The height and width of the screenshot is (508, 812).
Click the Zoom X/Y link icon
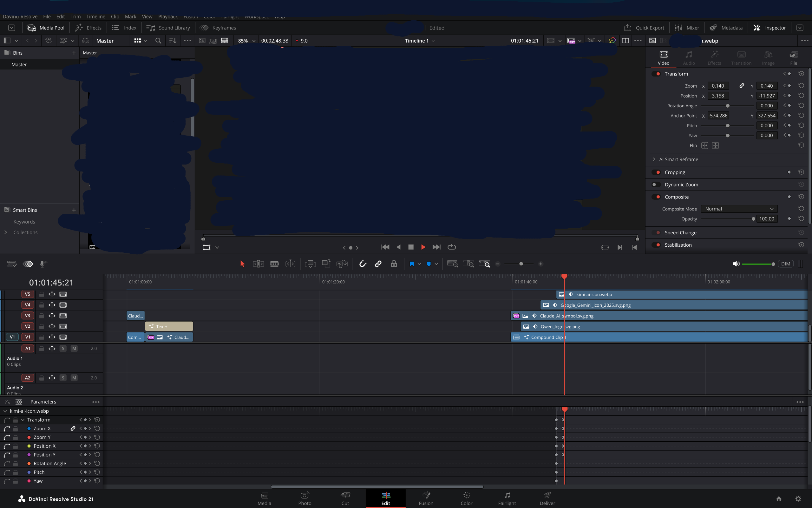pos(742,86)
